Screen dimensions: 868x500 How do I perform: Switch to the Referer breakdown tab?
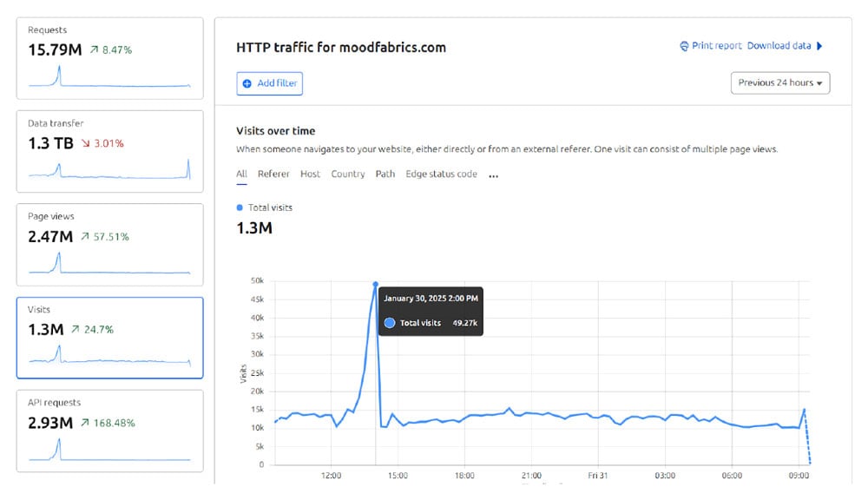point(274,174)
